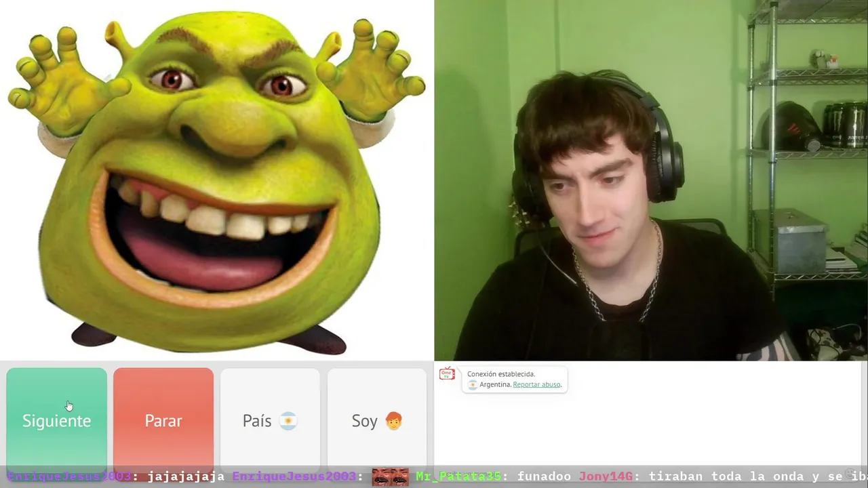Click the Mr_Patata35 username in ticker
This screenshot has width=868, height=488.
(458, 476)
